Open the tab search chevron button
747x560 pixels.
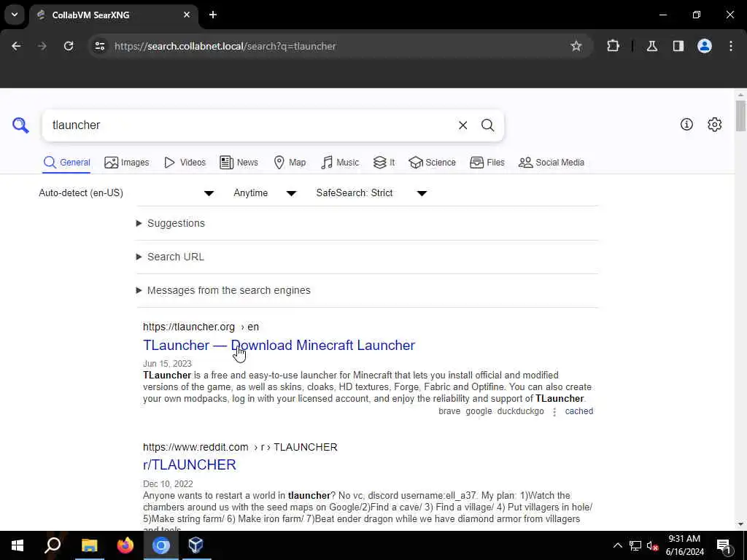point(15,15)
